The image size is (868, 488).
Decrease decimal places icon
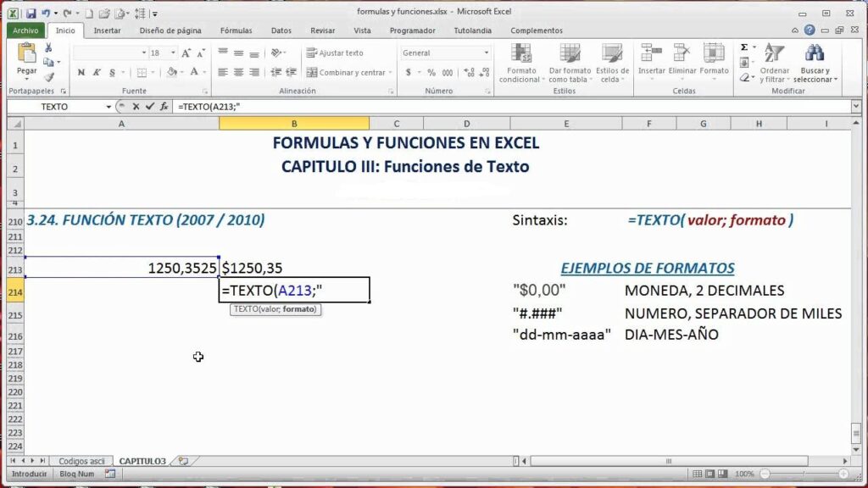tap(484, 73)
